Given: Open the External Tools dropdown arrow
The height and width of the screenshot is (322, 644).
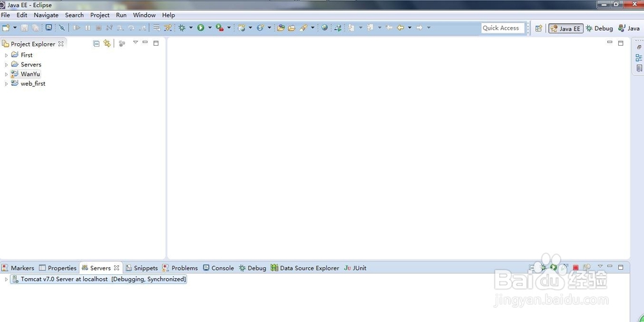Looking at the screenshot, I should pos(229,28).
